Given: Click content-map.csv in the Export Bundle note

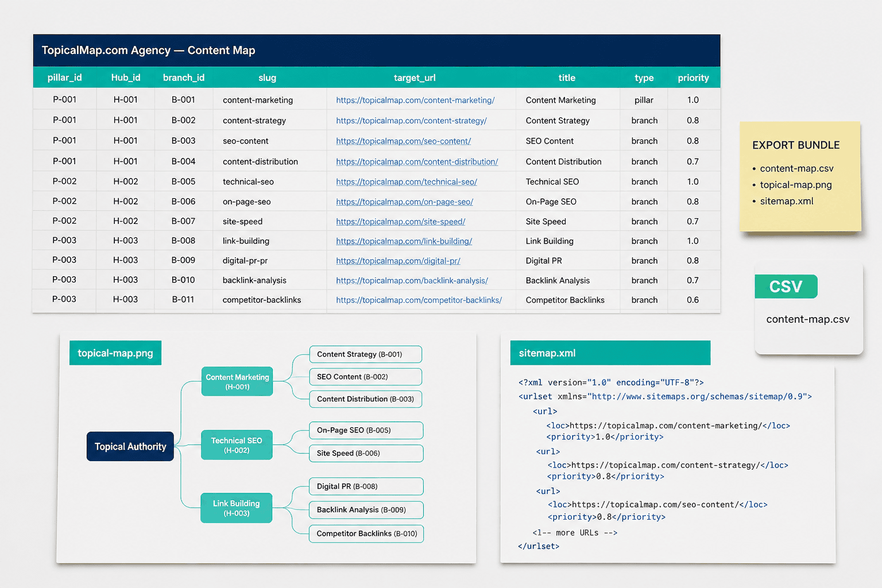Looking at the screenshot, I should 796,168.
